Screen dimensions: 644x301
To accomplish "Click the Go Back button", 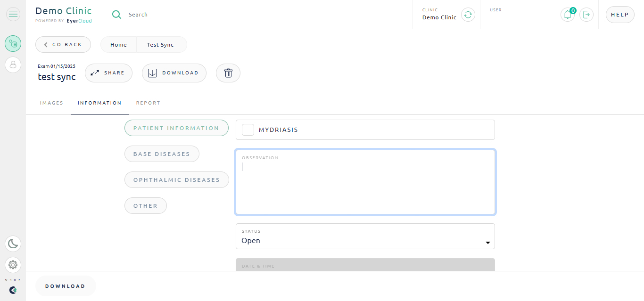I will click(63, 44).
